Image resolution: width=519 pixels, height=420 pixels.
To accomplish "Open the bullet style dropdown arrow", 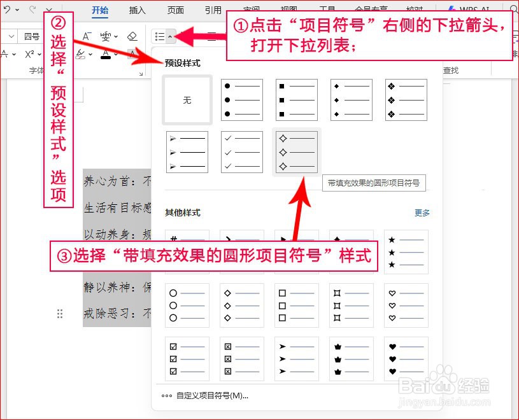I will pyautogui.click(x=169, y=36).
